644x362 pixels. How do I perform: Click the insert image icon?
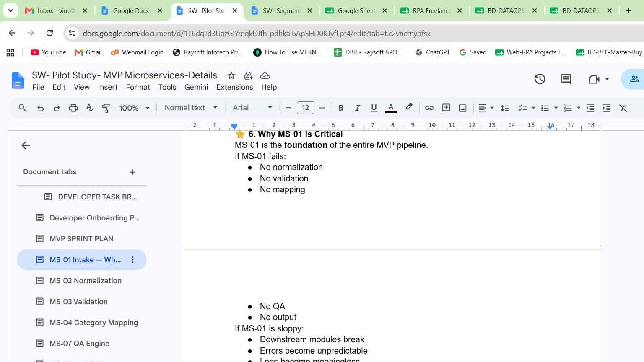[462, 108]
